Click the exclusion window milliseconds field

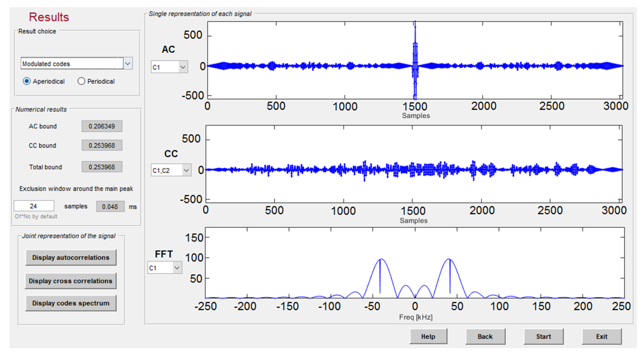(x=110, y=207)
